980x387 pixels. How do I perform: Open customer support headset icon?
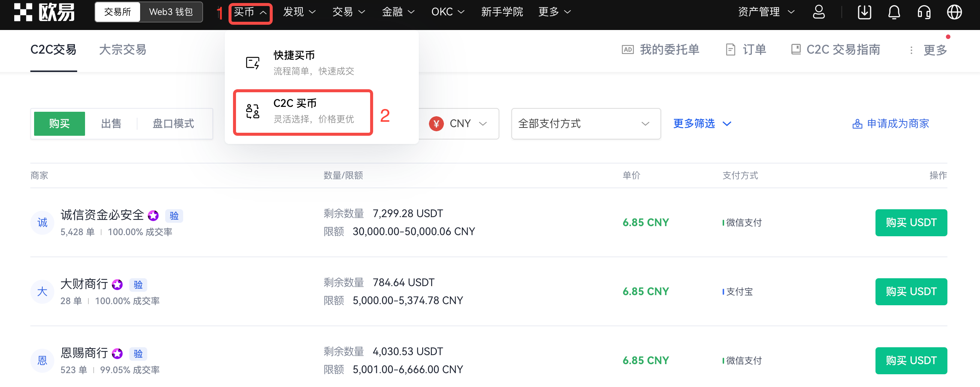(924, 12)
